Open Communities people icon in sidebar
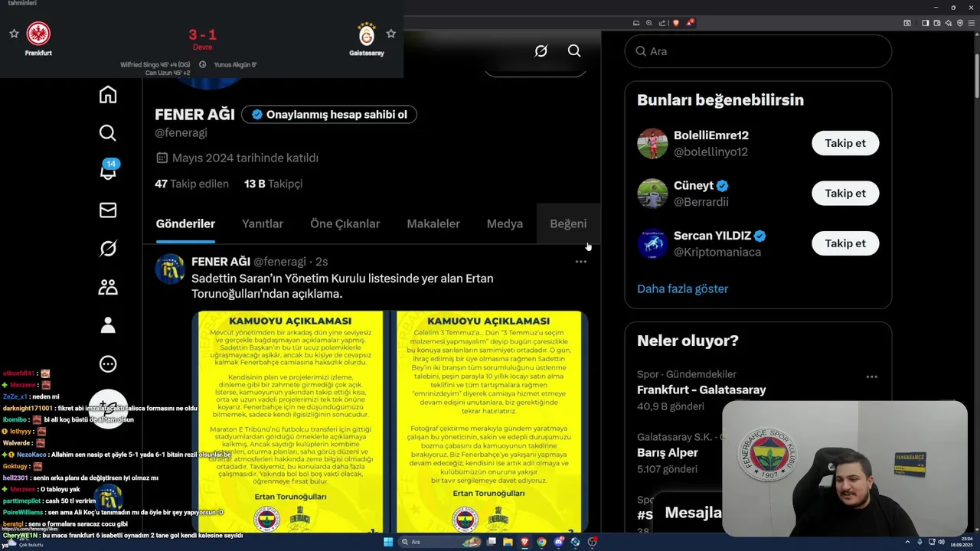This screenshot has width=980, height=551. tap(108, 287)
